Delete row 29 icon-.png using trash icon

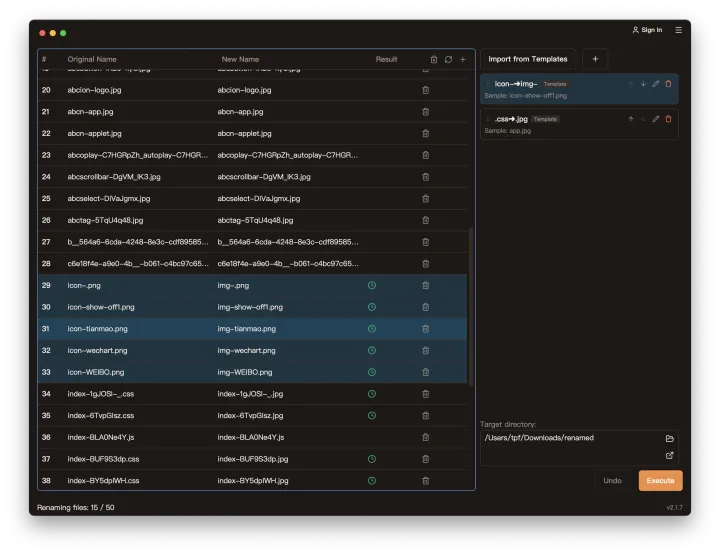426,285
